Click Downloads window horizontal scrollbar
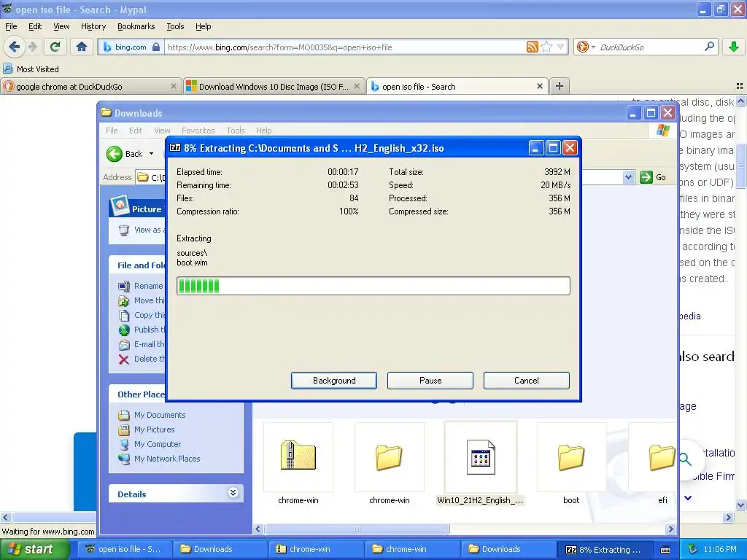 coord(357,529)
